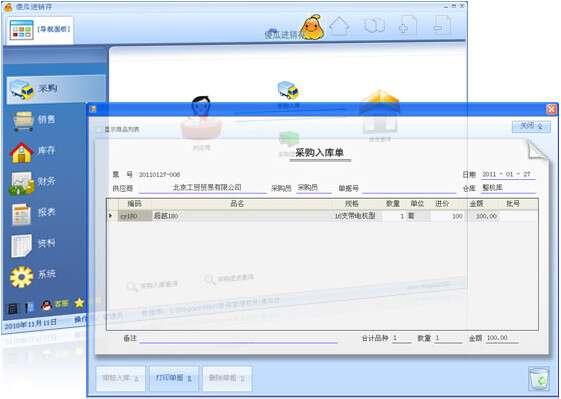The height and width of the screenshot is (399, 561).
Task: Click the 导航面板 navigation panel tab
Action: 40,30
